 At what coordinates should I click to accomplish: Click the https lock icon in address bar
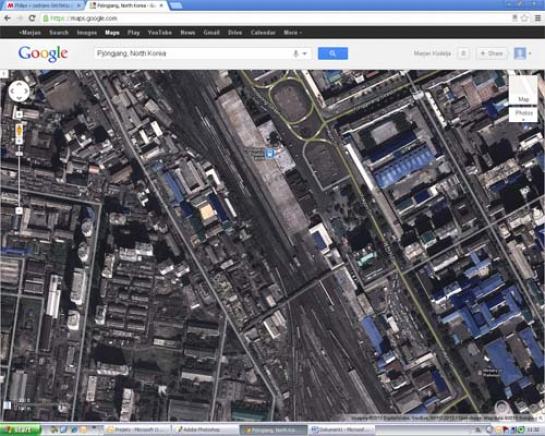click(46, 18)
